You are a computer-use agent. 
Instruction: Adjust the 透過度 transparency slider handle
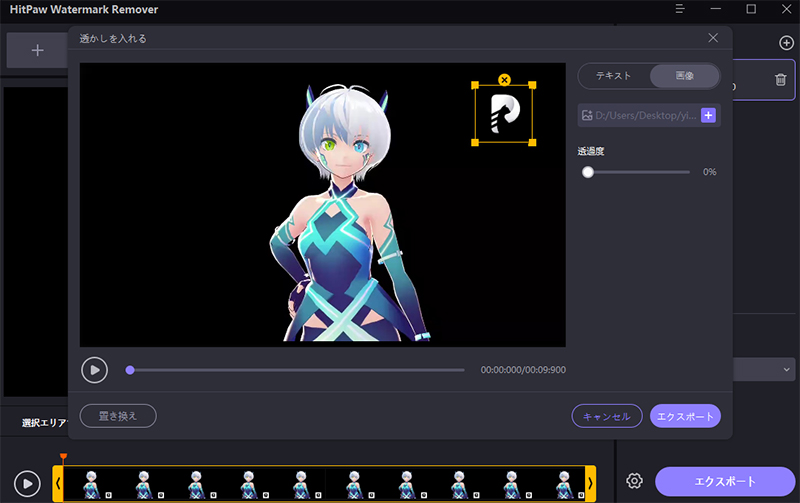pyautogui.click(x=588, y=172)
